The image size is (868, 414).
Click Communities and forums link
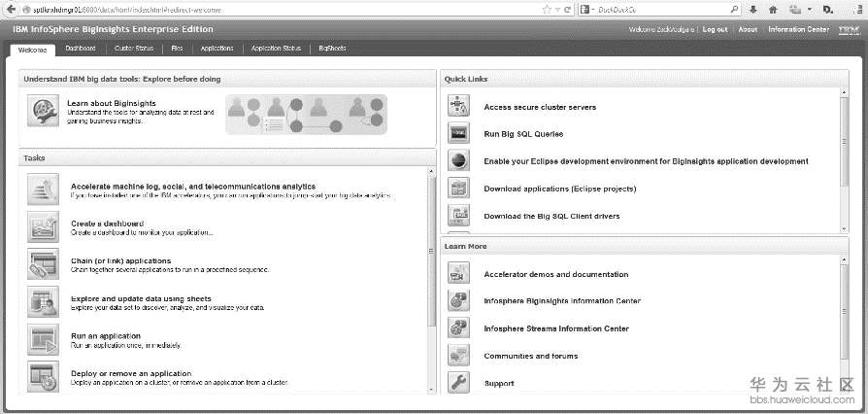[x=531, y=356]
